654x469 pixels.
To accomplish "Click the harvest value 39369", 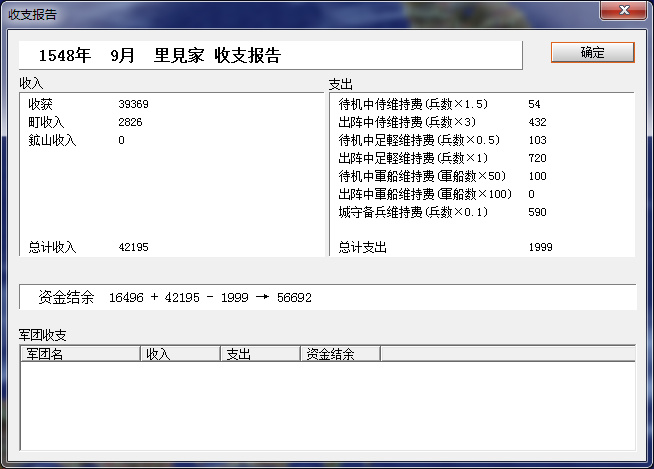I will [x=133, y=104].
